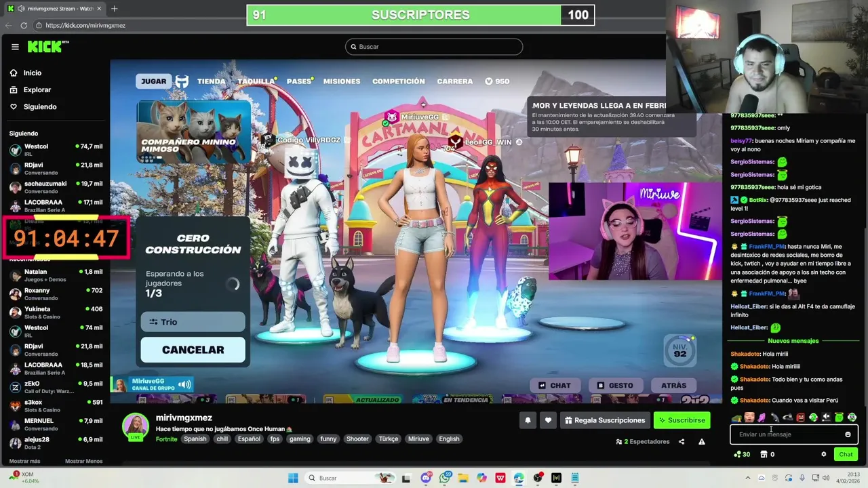Click Regala Suscripciones button
The image size is (868, 488).
coord(604,420)
